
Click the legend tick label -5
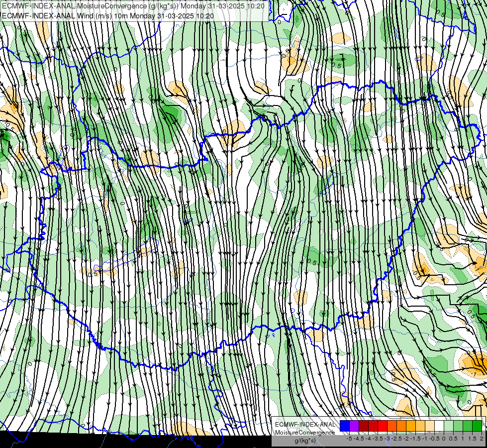[x=349, y=439]
